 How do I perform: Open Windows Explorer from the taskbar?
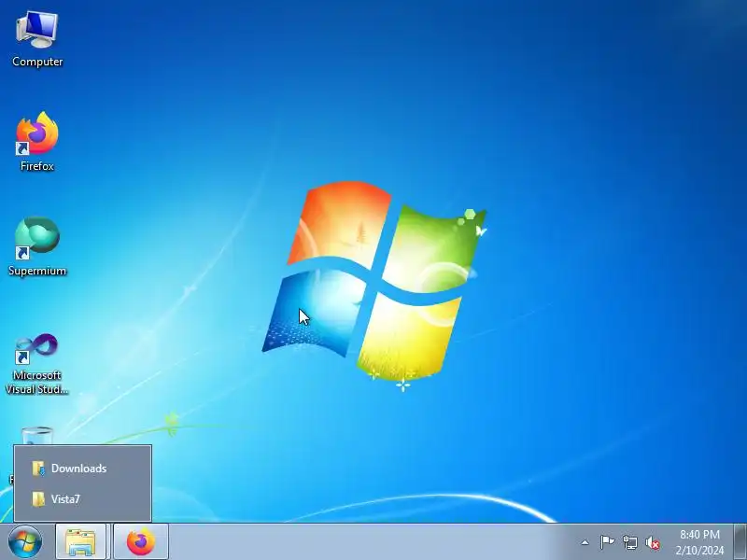[x=80, y=542]
